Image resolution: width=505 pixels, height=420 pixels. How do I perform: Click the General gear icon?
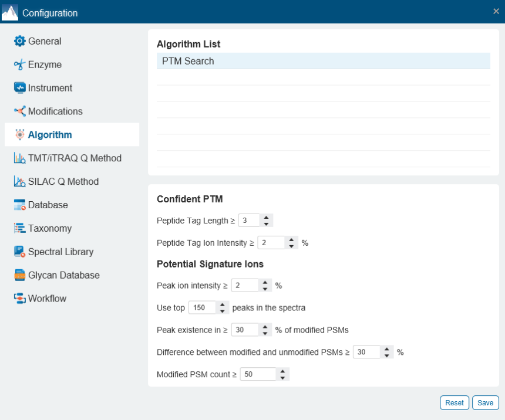(21, 41)
